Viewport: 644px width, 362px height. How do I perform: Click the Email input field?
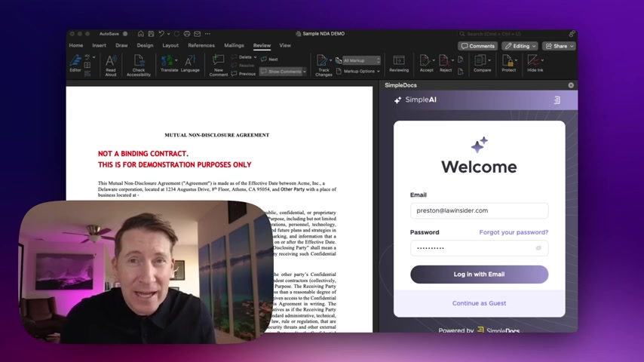point(479,210)
